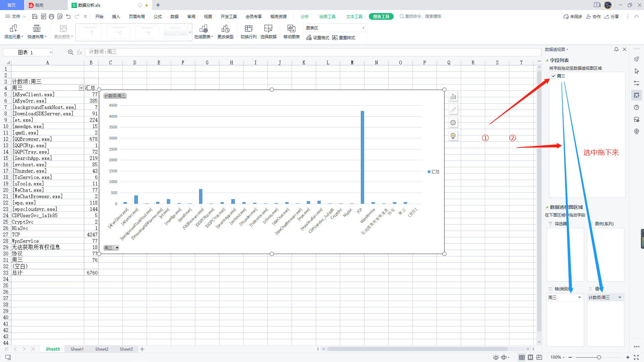
Task: Switch to page break preview in status bar
Action: coord(539,357)
